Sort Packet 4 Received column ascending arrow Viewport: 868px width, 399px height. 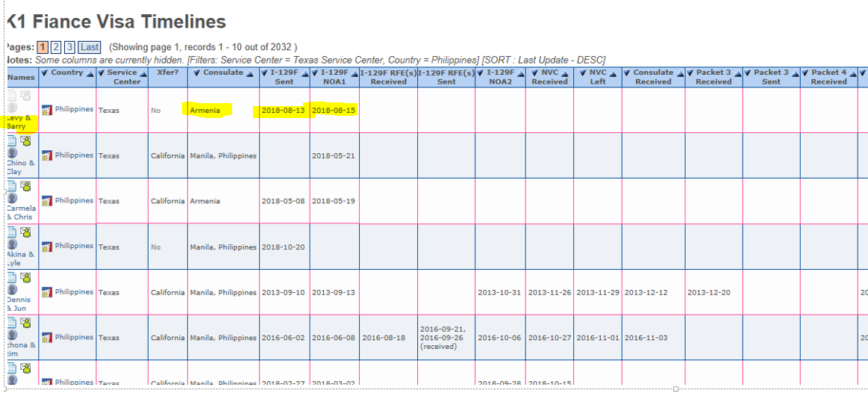click(x=852, y=73)
